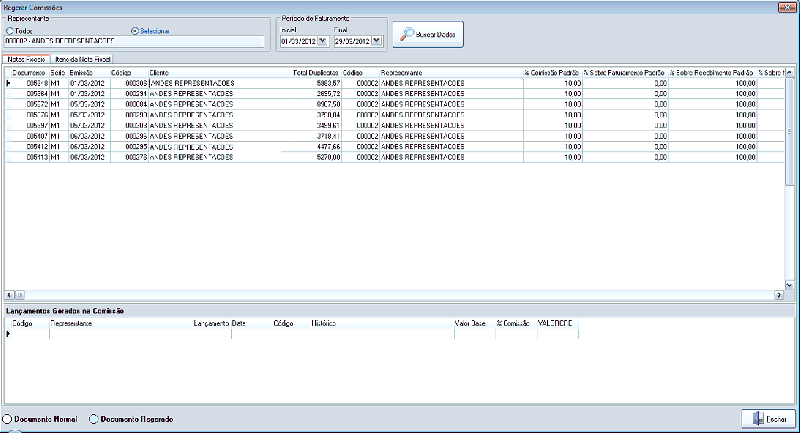This screenshot has width=800, height=433.
Task: Click the Lançamento Data header in lower grid
Action: [219, 323]
